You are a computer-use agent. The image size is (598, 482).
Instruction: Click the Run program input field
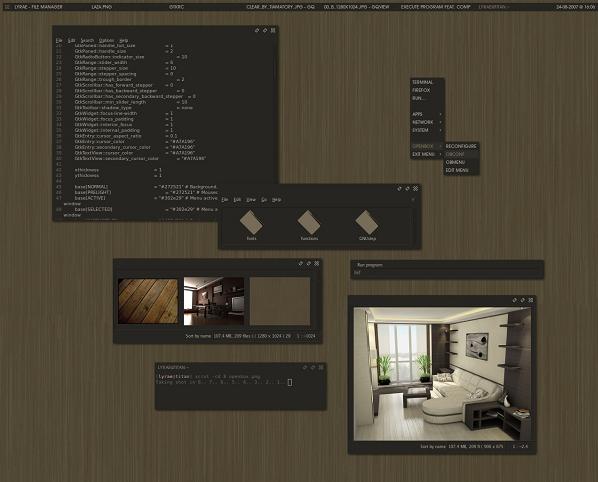coord(447,273)
